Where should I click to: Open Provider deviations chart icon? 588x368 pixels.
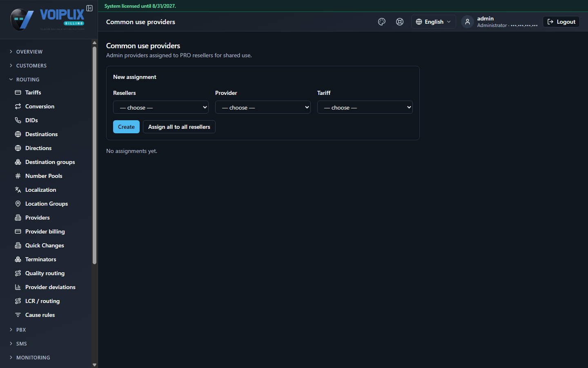[x=18, y=287]
